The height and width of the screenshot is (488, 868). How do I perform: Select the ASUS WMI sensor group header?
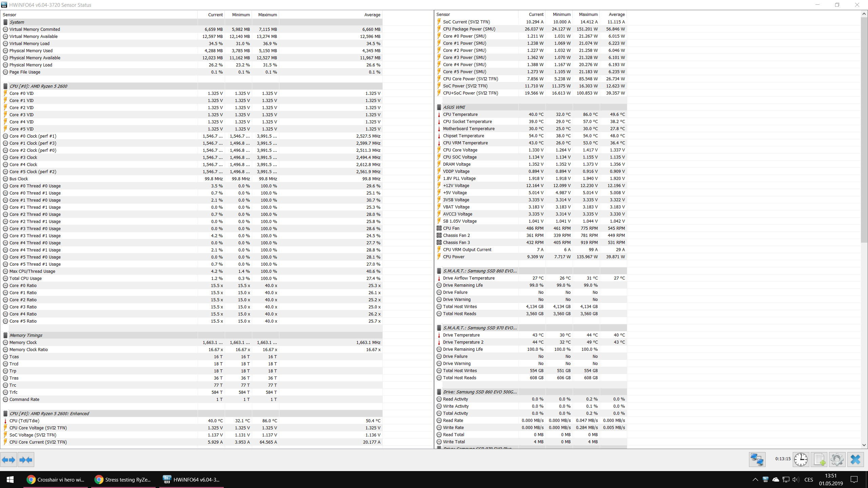[454, 107]
